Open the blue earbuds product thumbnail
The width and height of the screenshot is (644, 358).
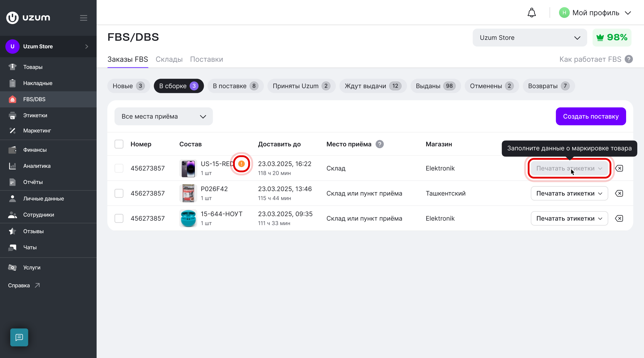[188, 218]
